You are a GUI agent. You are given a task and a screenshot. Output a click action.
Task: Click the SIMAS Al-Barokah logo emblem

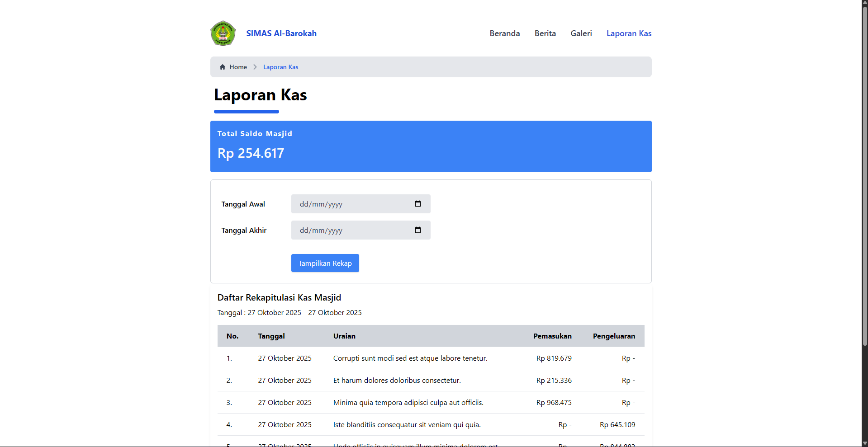point(223,33)
